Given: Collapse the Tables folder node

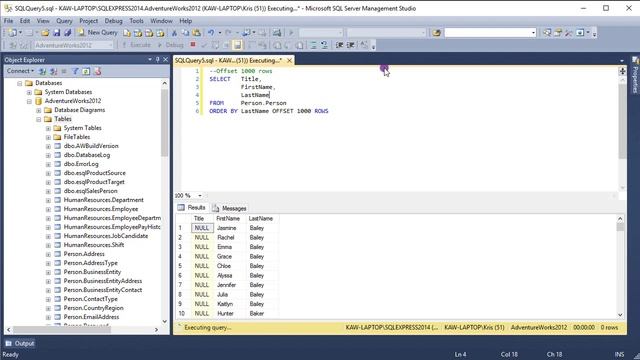Looking at the screenshot, I should click(39, 119).
